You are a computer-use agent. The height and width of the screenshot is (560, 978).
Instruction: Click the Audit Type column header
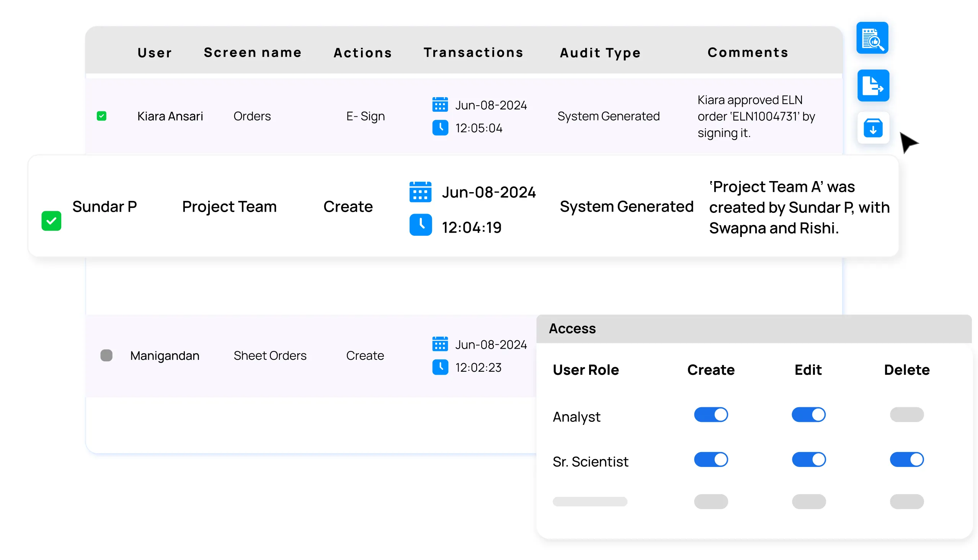point(600,53)
